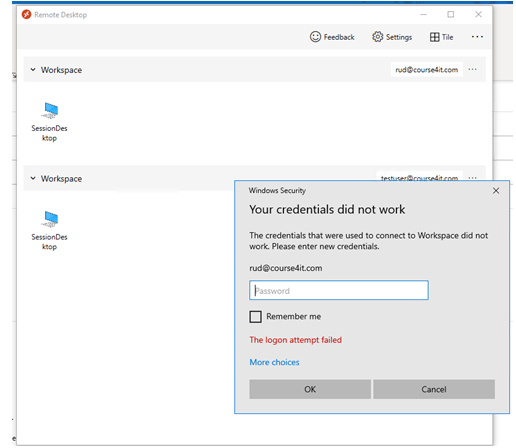Click "The logon attempt failed" error text
Viewport: 516px width, 448px height.
tap(296, 340)
